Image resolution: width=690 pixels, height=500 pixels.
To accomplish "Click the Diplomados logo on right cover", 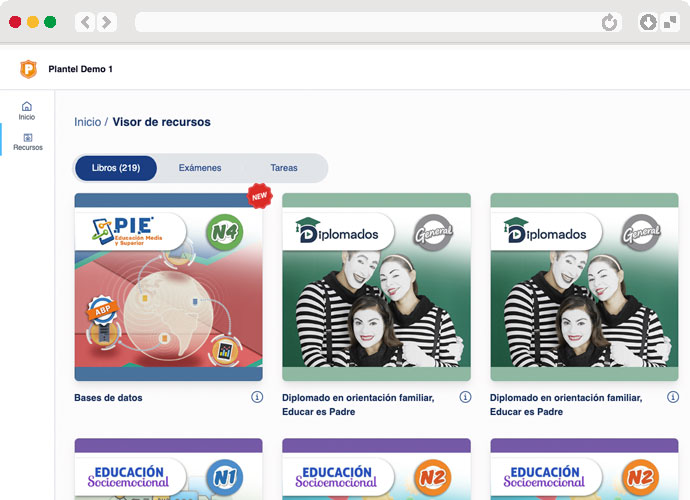I will tap(545, 231).
